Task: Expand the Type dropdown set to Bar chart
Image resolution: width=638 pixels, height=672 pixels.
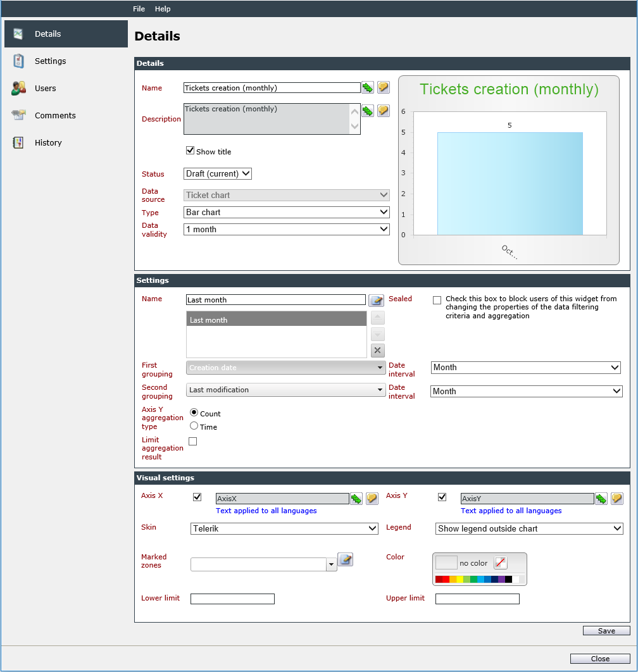Action: click(287, 212)
